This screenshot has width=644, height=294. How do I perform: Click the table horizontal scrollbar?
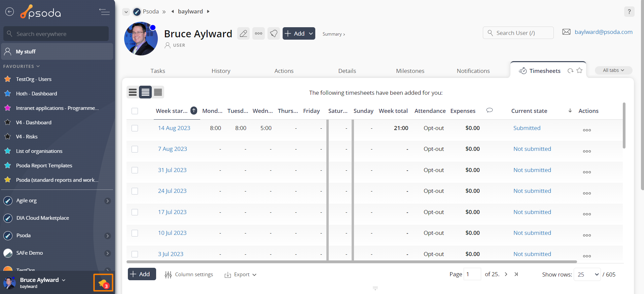tap(352, 261)
